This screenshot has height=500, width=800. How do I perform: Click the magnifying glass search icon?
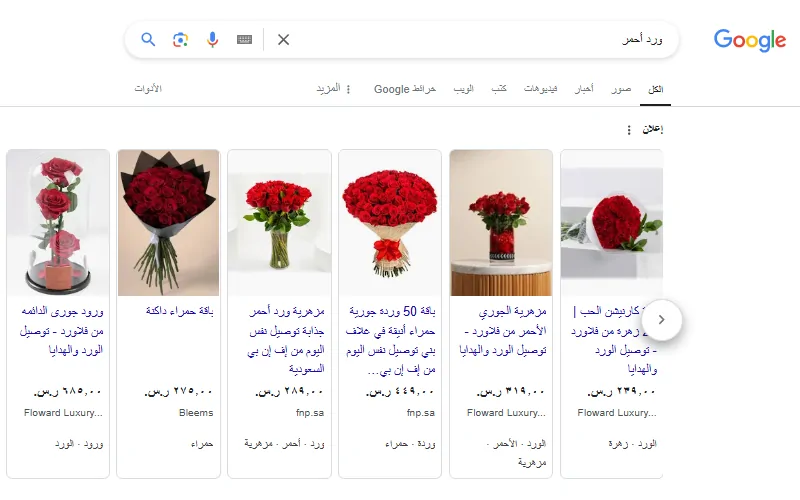[148, 39]
